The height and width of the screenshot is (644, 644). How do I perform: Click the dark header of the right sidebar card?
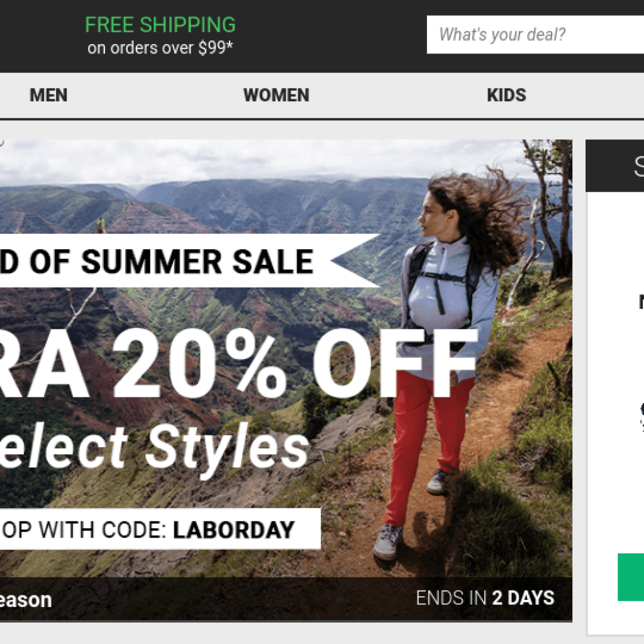(615, 166)
